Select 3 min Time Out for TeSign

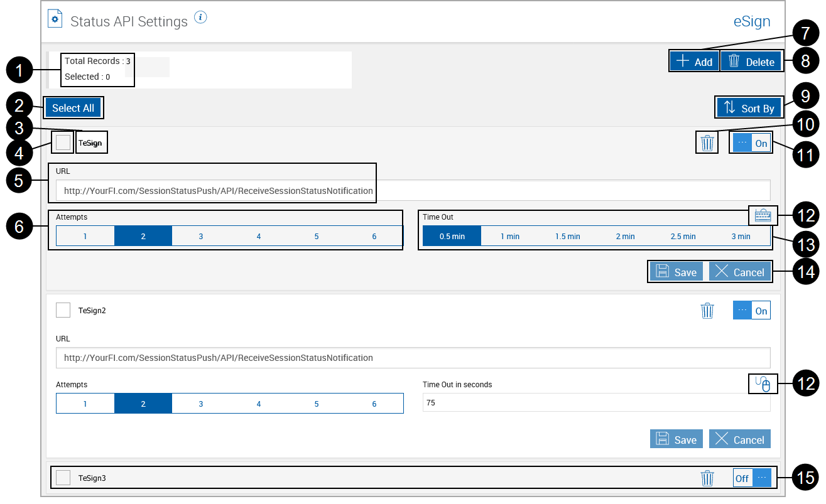(741, 236)
